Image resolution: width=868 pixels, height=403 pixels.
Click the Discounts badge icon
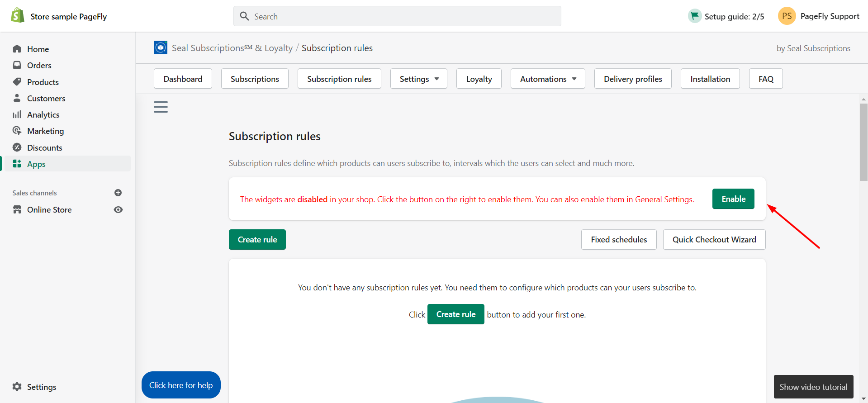click(17, 147)
